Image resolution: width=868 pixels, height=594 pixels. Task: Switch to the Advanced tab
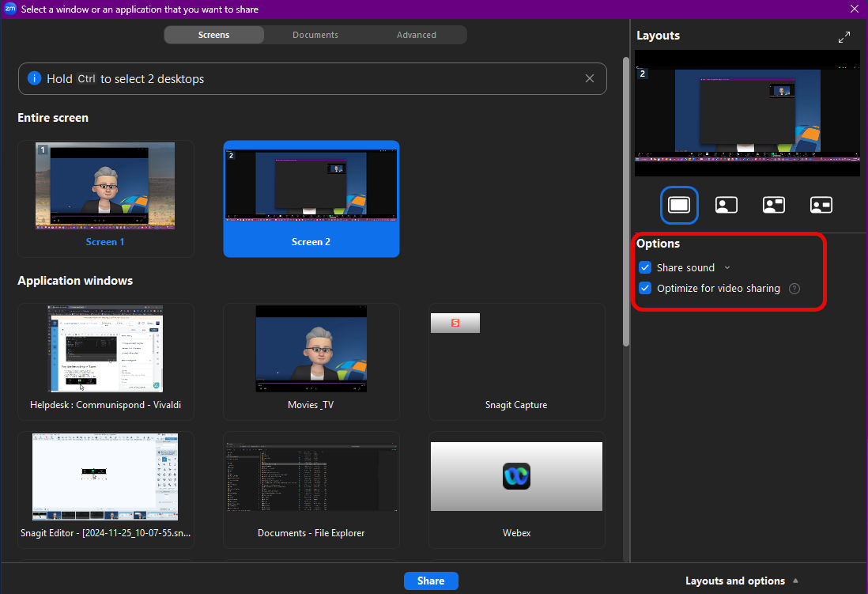click(417, 35)
